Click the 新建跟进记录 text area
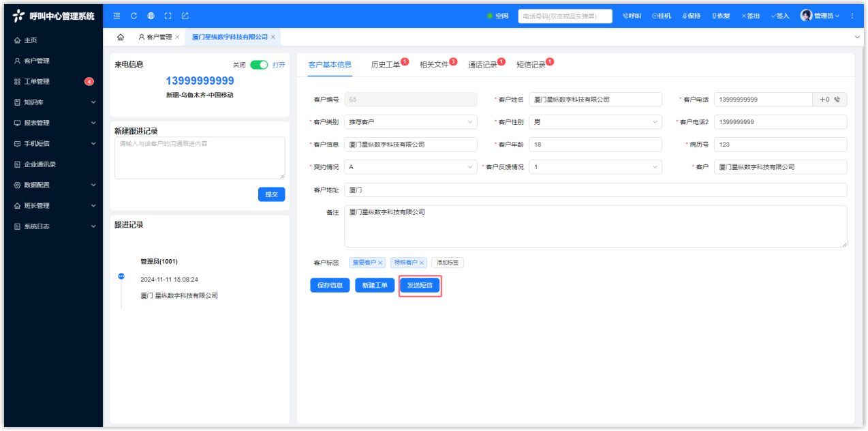 tap(200, 158)
